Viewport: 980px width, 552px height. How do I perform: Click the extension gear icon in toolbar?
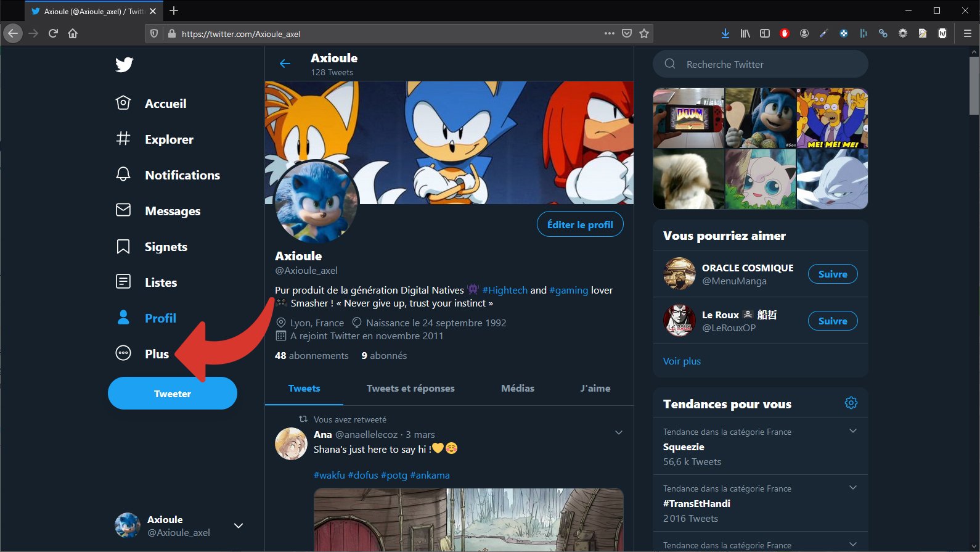pos(903,33)
